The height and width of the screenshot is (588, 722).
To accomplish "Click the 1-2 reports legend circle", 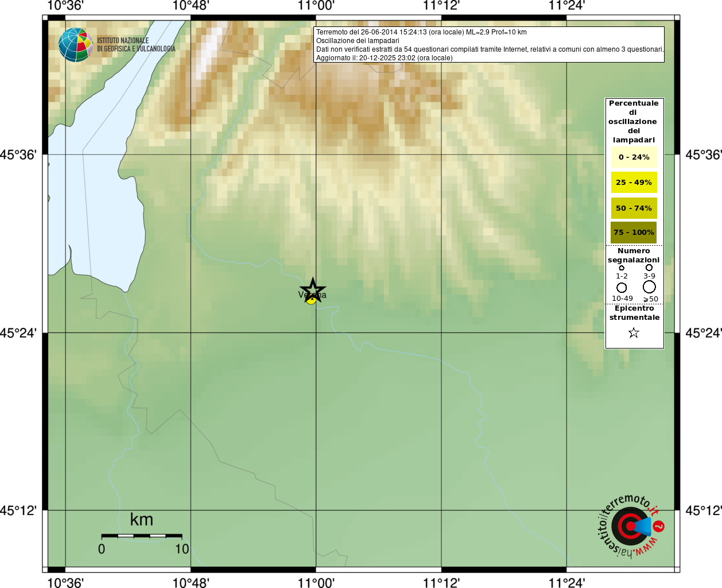I will 622,268.
